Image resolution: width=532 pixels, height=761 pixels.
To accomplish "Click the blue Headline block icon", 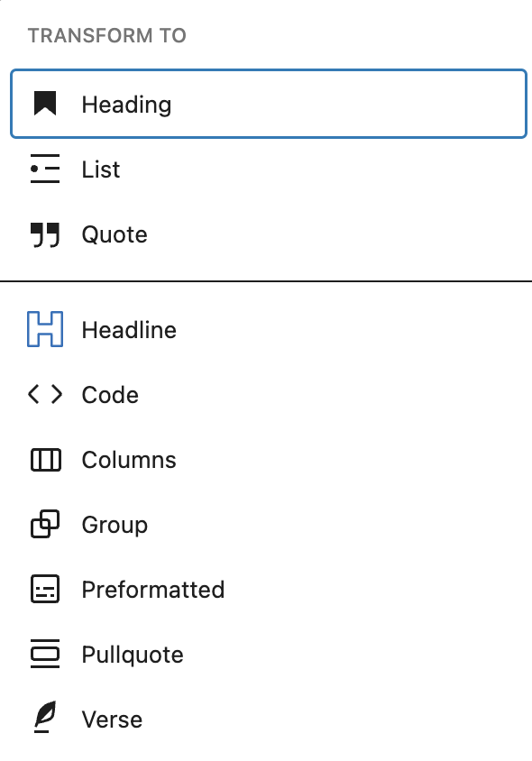I will point(43,329).
